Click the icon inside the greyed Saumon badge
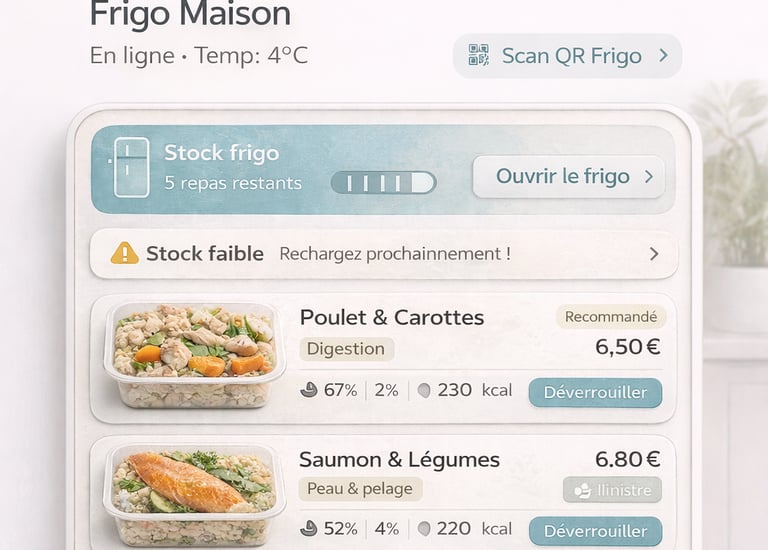Viewport: 768px width, 550px height. pyautogui.click(x=582, y=490)
